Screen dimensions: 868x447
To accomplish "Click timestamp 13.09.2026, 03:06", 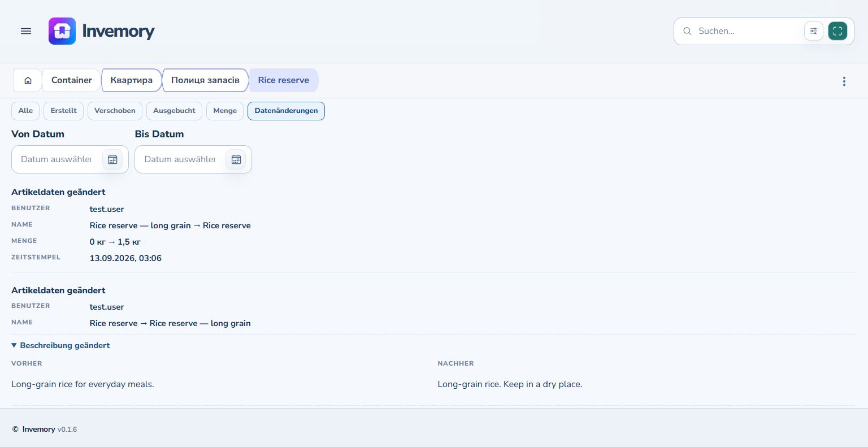I will [x=125, y=258].
